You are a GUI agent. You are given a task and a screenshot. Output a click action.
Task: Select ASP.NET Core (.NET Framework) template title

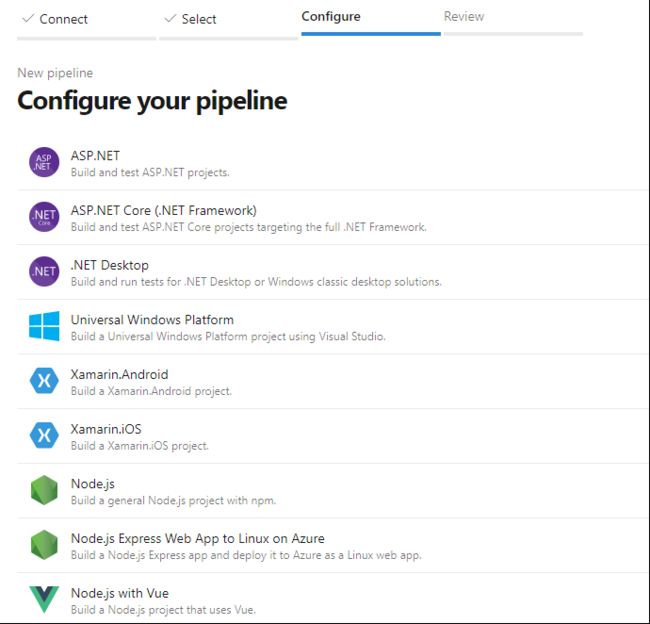[x=164, y=211]
